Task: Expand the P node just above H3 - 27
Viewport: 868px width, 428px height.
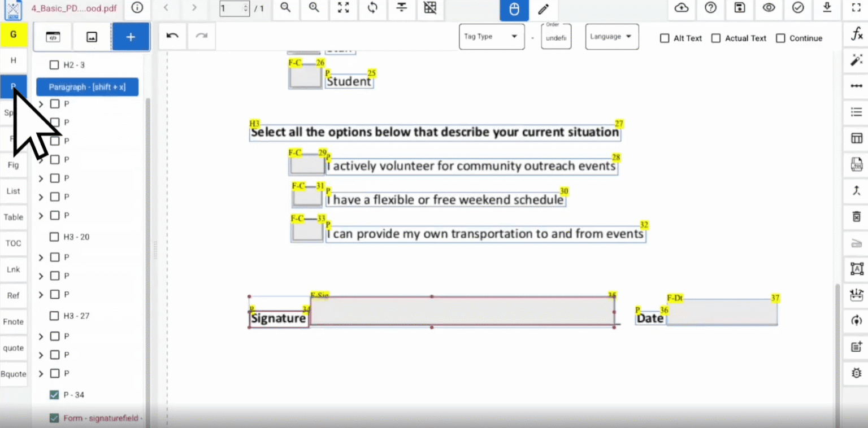Action: click(41, 295)
